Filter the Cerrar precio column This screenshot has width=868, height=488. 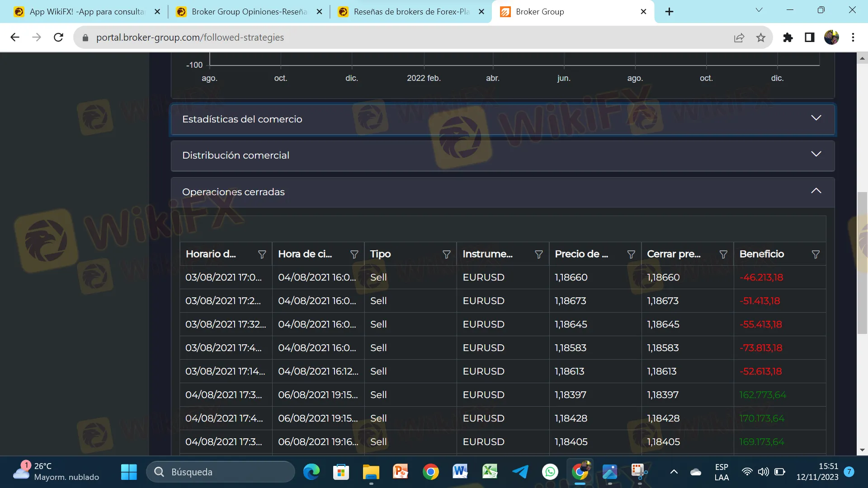pos(723,254)
